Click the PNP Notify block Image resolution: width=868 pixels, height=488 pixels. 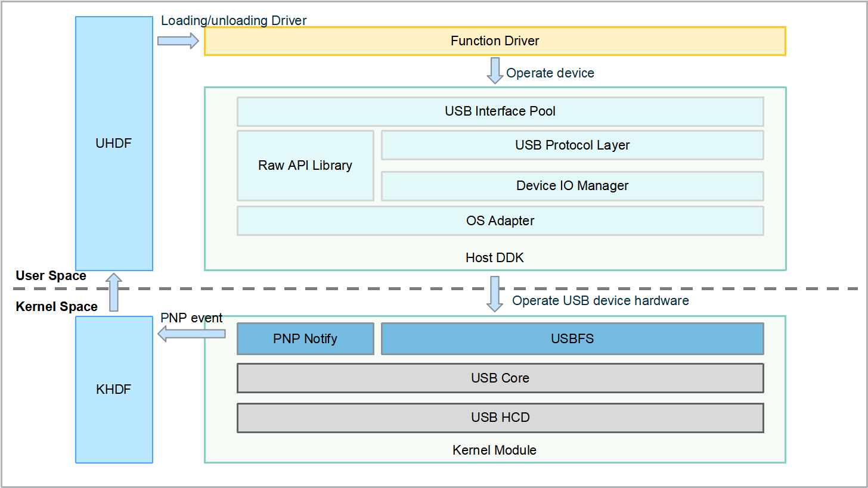pos(305,339)
